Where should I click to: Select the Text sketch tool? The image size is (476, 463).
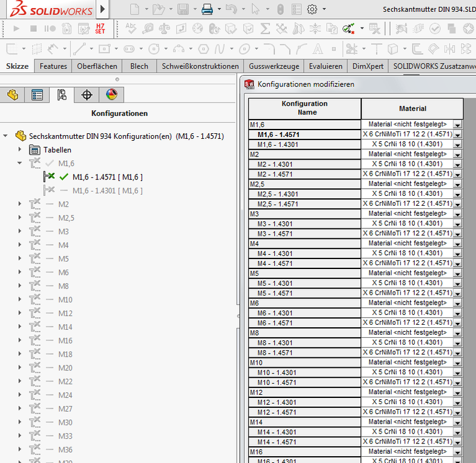pos(318,49)
